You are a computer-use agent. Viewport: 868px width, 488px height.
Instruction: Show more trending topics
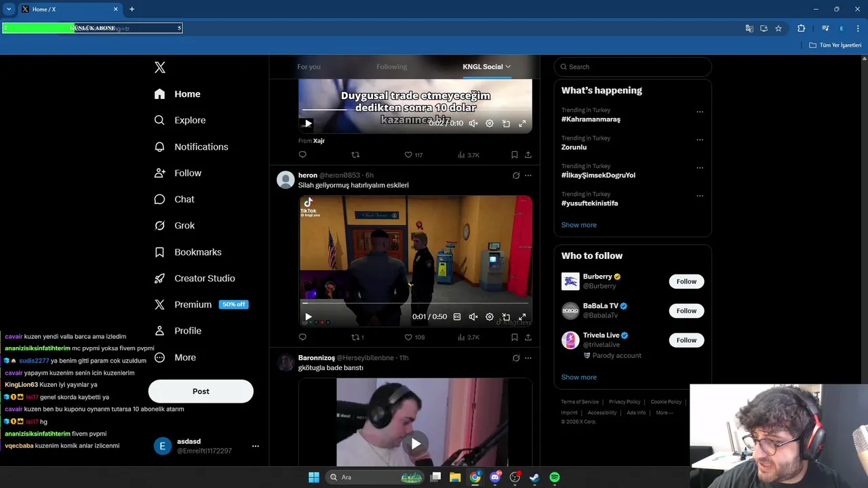[578, 225]
